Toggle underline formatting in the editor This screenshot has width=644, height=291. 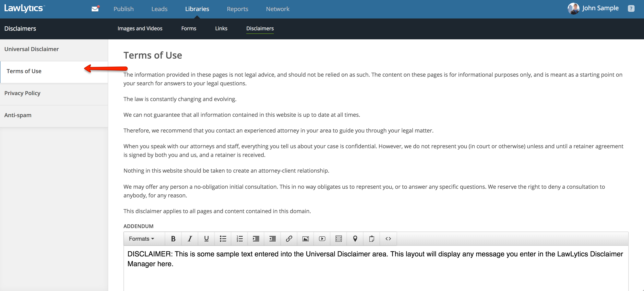point(206,239)
